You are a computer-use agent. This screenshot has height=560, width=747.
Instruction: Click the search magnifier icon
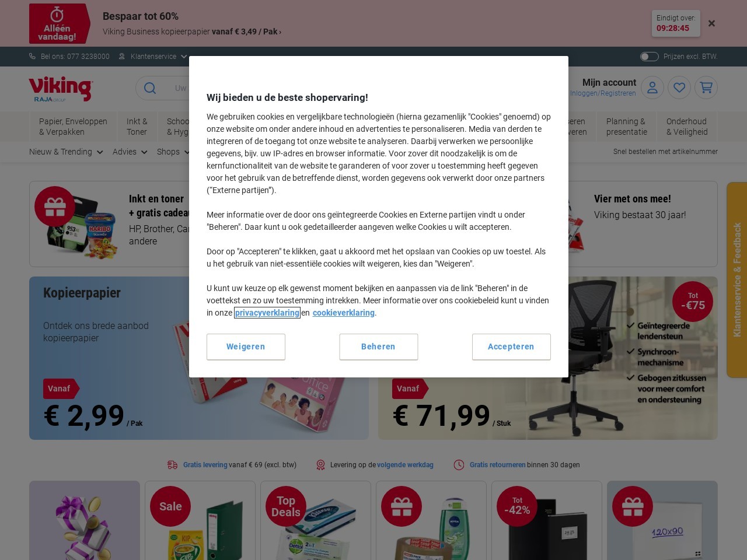coord(150,88)
